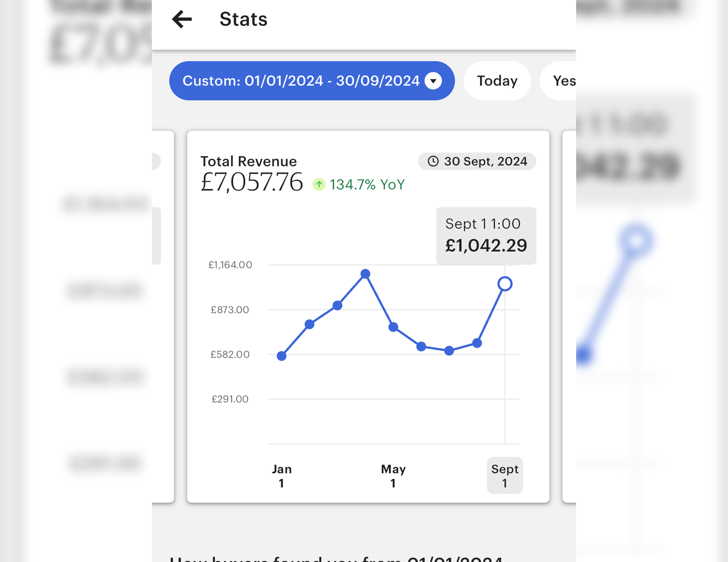
Task: Go back using the arrow icon
Action: tap(182, 20)
